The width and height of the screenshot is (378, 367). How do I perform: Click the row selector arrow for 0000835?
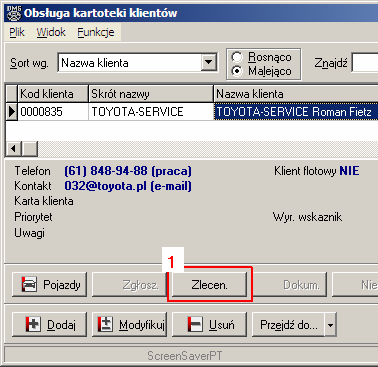point(12,112)
